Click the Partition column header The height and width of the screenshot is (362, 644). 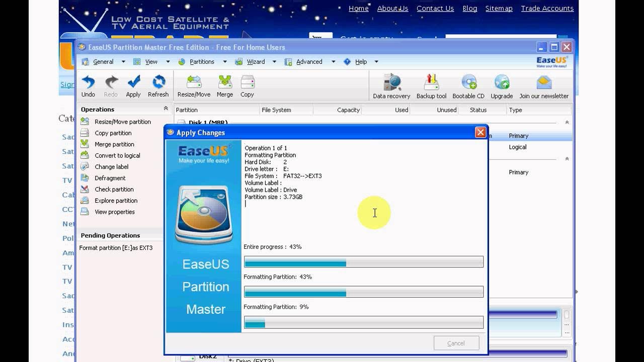pos(216,110)
